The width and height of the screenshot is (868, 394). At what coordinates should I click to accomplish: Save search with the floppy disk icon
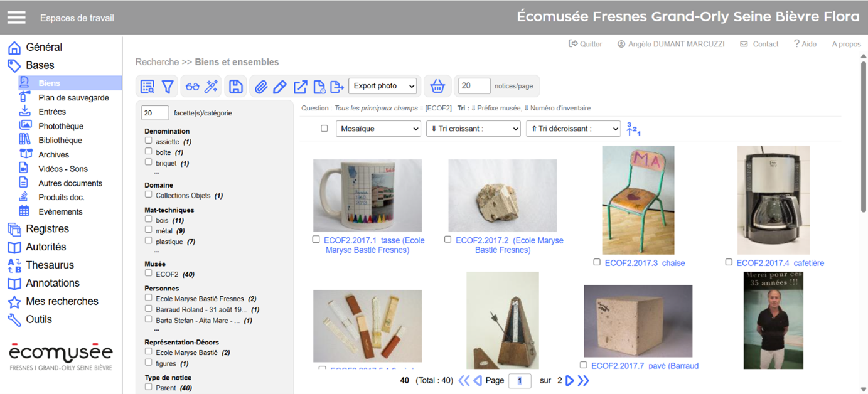pos(236,87)
